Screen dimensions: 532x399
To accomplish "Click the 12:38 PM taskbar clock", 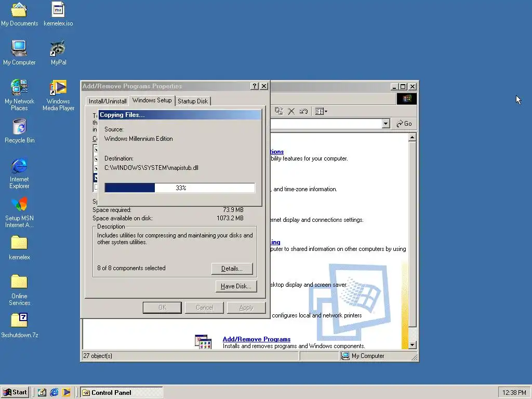I will click(x=514, y=393).
